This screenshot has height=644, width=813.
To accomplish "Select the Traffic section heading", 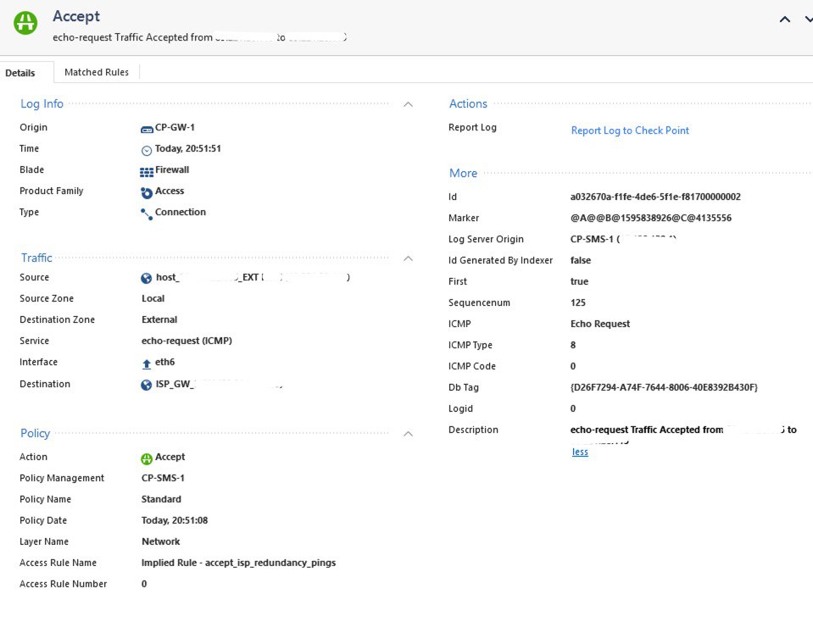I will pos(36,258).
